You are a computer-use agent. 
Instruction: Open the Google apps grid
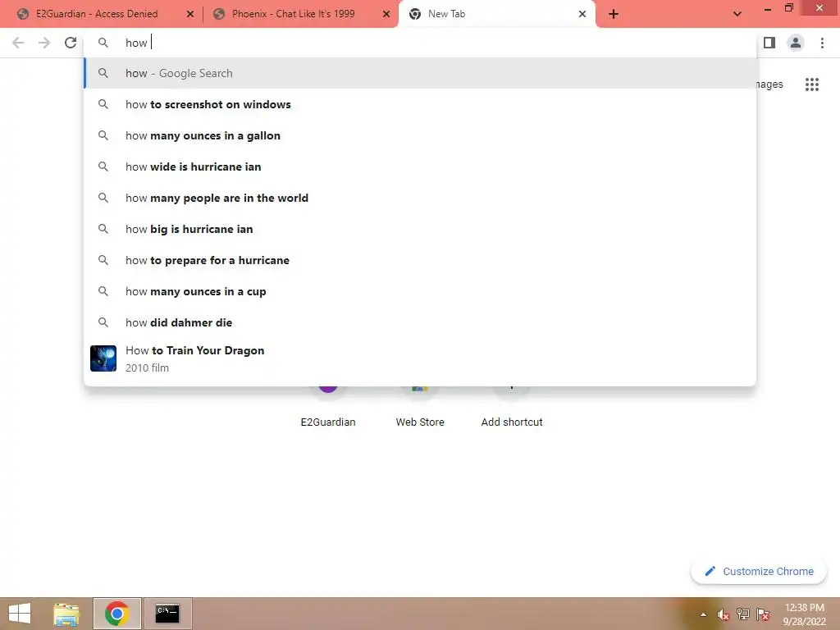tap(811, 84)
